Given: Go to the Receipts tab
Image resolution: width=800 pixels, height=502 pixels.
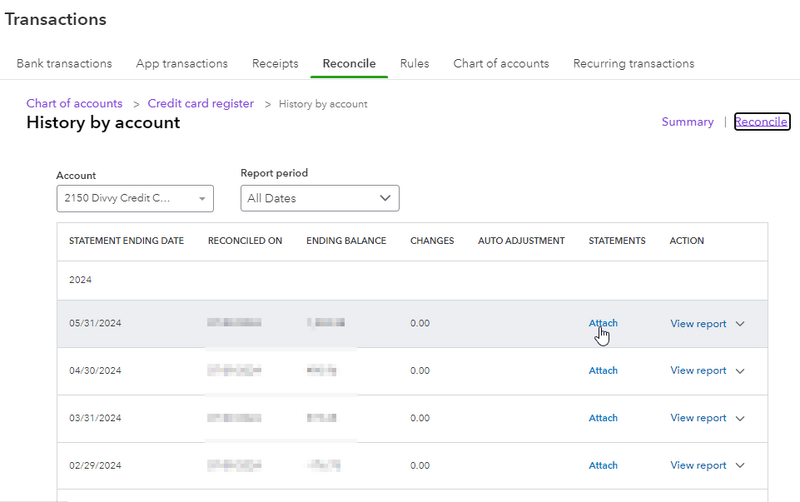Looking at the screenshot, I should click(x=275, y=63).
